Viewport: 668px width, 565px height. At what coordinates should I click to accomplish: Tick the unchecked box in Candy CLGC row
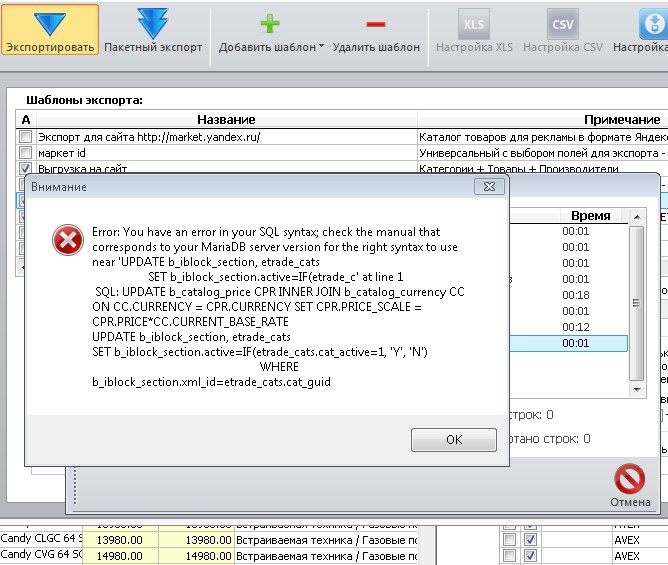[509, 539]
